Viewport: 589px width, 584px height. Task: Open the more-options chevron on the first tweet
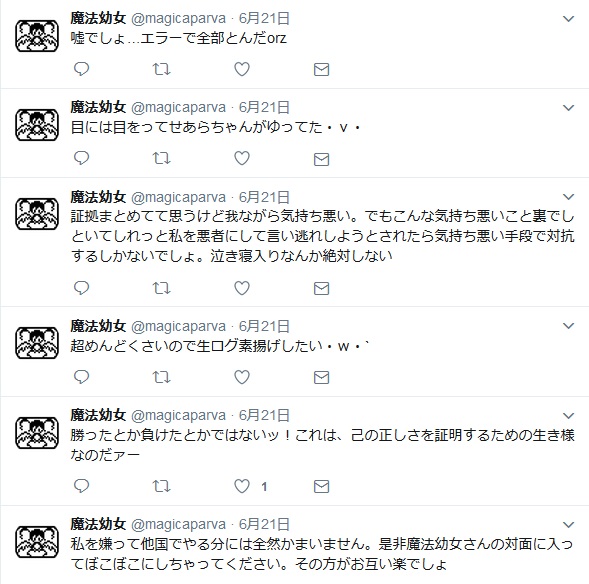click(x=569, y=19)
